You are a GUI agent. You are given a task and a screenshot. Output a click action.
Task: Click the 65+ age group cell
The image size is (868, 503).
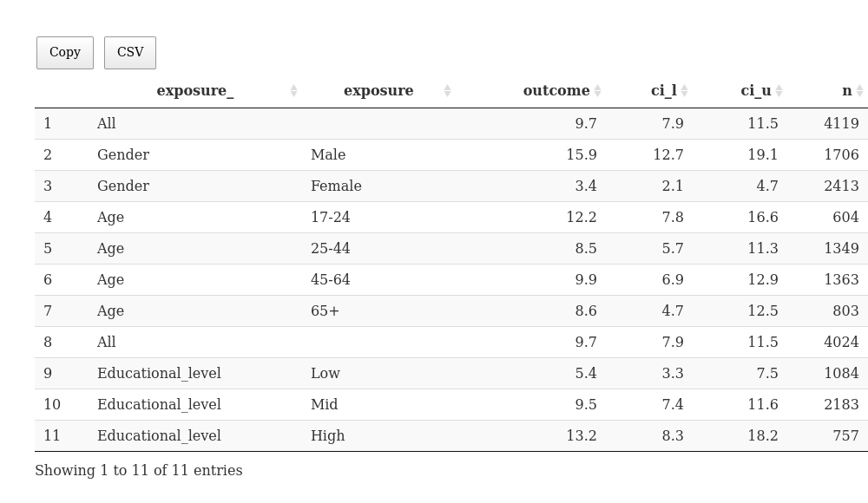(x=325, y=311)
